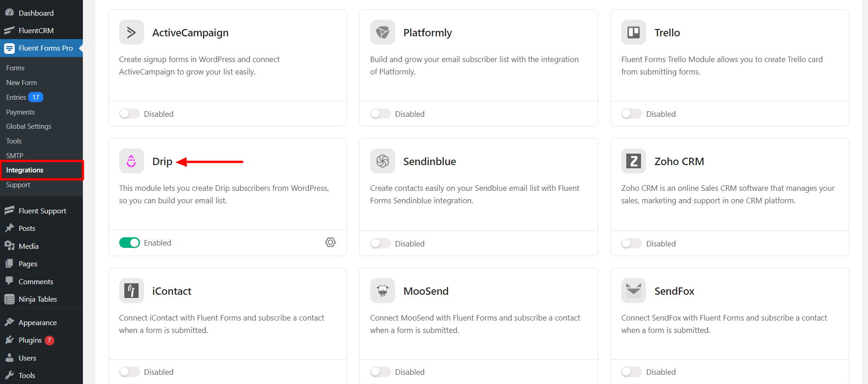Click the Platformly logo icon
Screen dimensions: 868x384
[382, 32]
